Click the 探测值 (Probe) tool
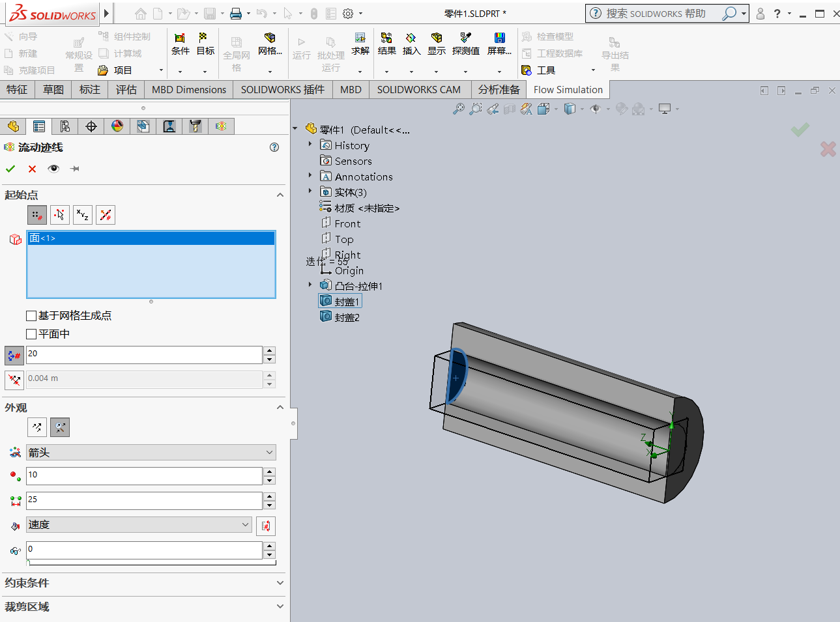The height and width of the screenshot is (622, 840). [x=466, y=44]
